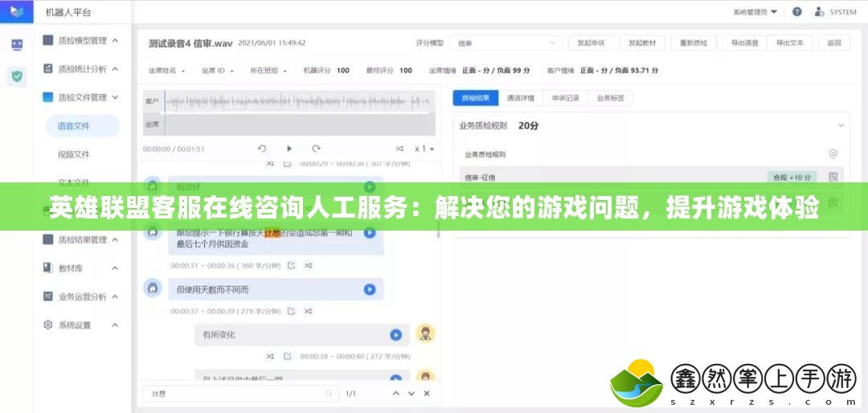
Task: Open the playback speed x1 dropdown
Action: (424, 149)
